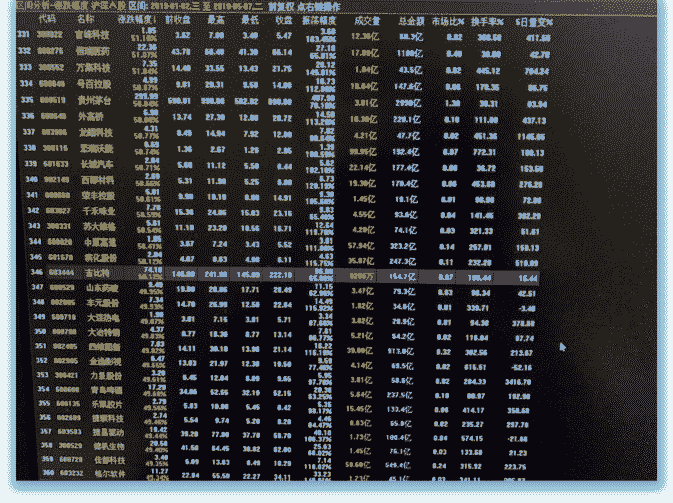Click volume 57.94亿 in row 344
673x503 pixels.
pos(361,246)
